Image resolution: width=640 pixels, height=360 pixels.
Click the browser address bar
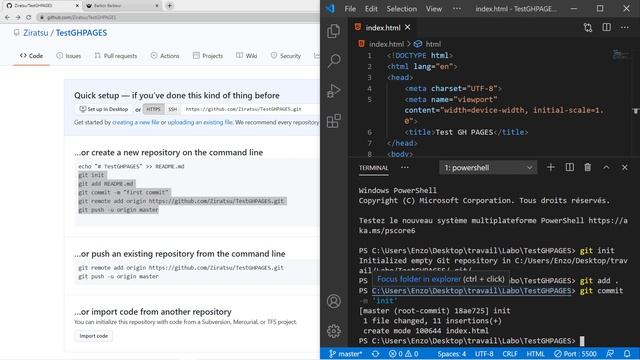click(178, 17)
